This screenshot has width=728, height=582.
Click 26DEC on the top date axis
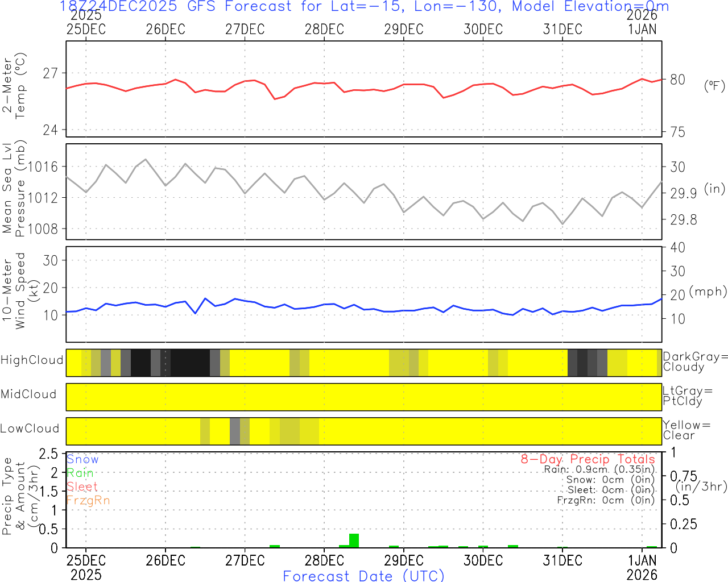(x=166, y=30)
